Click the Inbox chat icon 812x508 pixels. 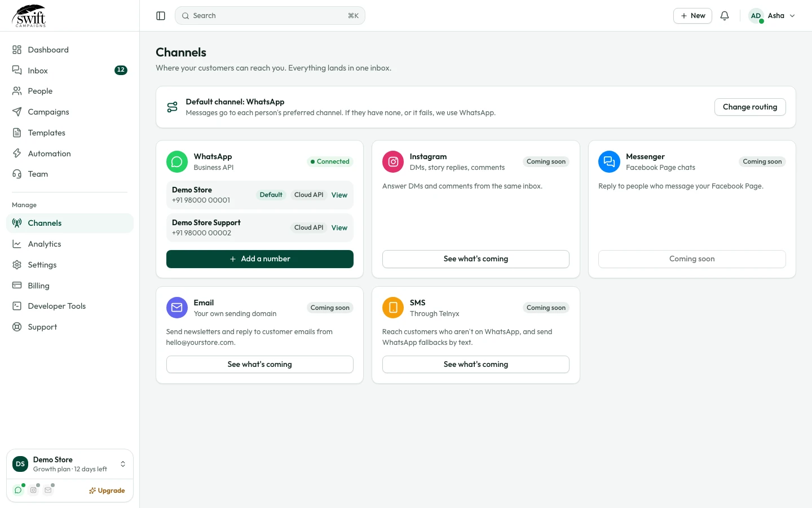[x=17, y=71]
